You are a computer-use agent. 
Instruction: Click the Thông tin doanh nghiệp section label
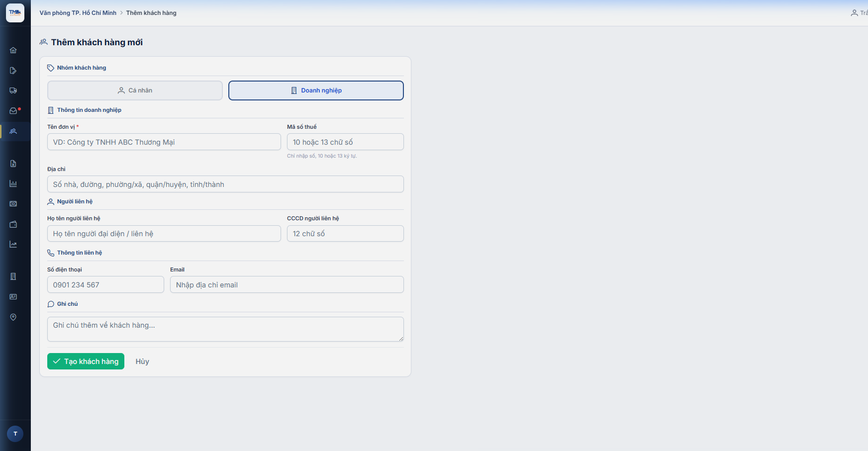89,110
